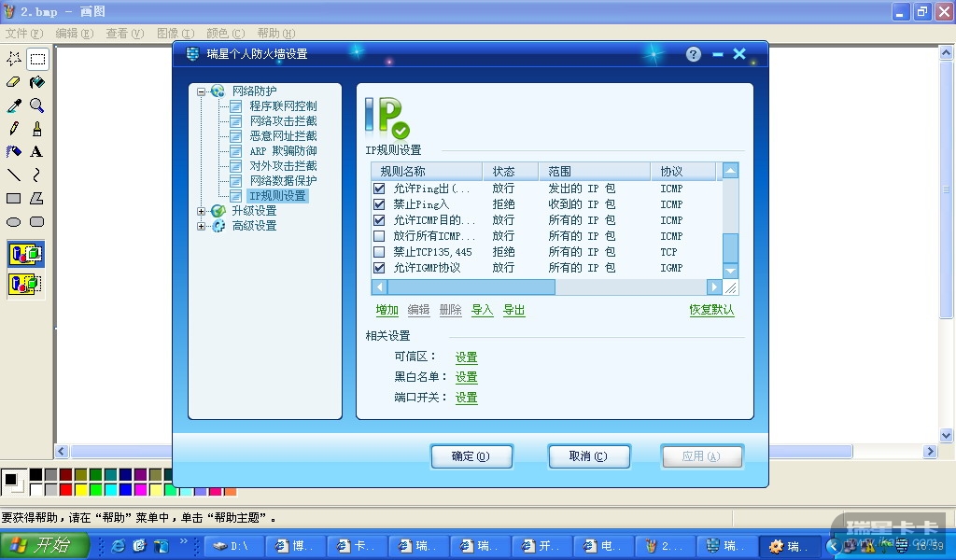
Task: Choose opaque selection mode option
Action: tap(25, 254)
